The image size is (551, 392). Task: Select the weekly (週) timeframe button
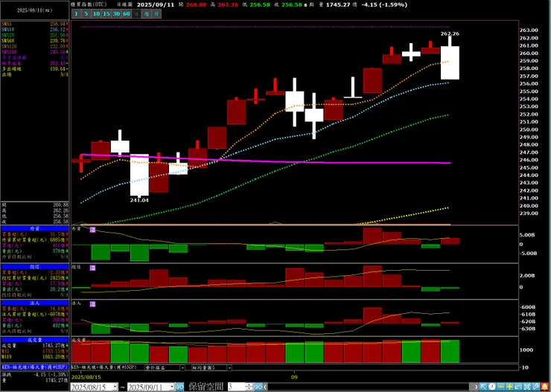click(x=147, y=14)
